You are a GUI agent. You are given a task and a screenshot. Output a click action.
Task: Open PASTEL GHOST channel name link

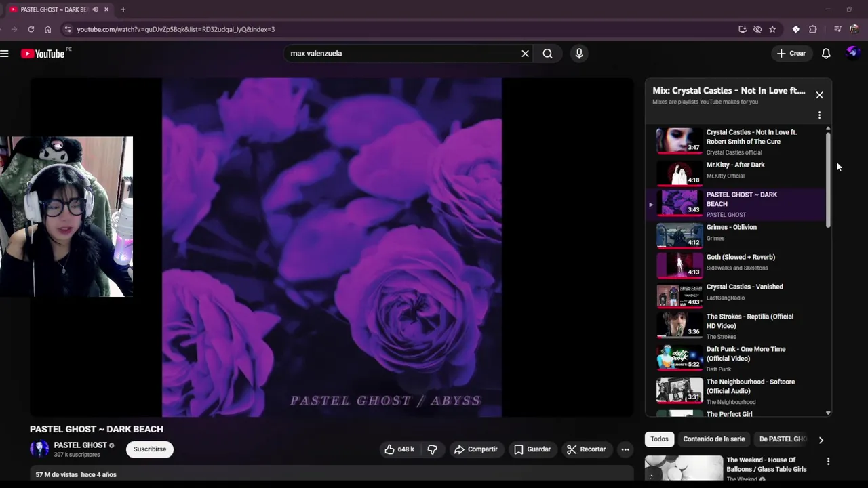click(80, 445)
